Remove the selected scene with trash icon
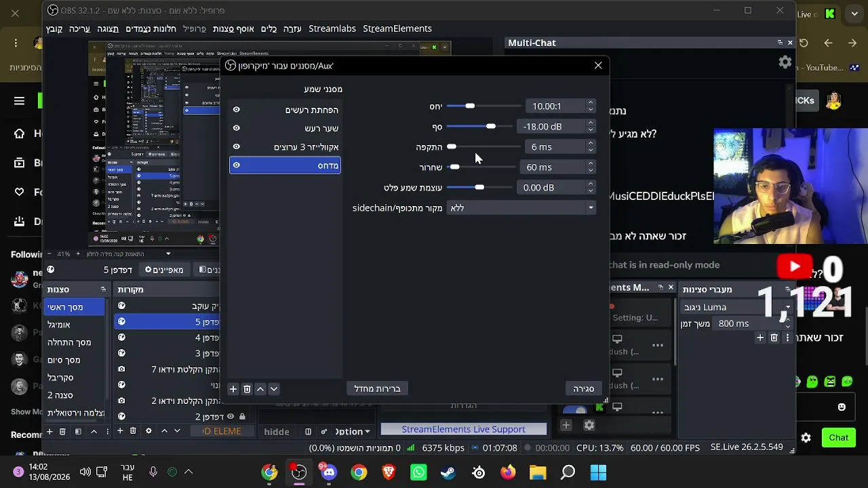 click(62, 431)
